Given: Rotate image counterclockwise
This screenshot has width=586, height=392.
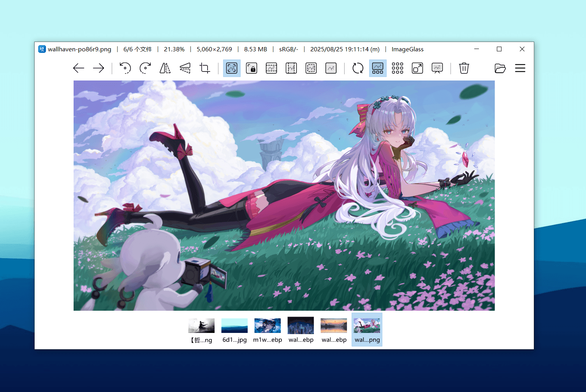Looking at the screenshot, I should pos(125,68).
